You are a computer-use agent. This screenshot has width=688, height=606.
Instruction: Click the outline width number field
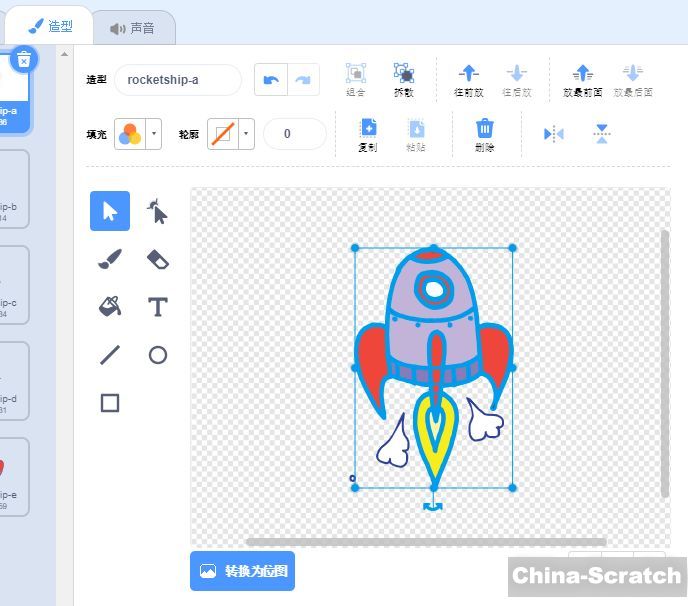294,134
